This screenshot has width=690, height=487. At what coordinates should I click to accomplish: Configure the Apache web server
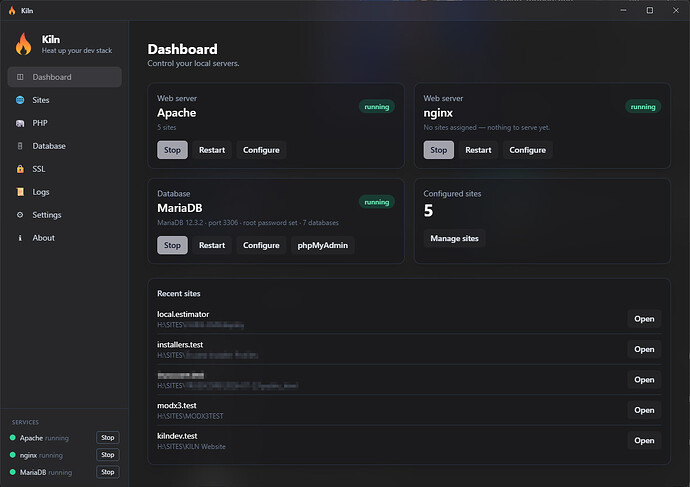pos(261,150)
